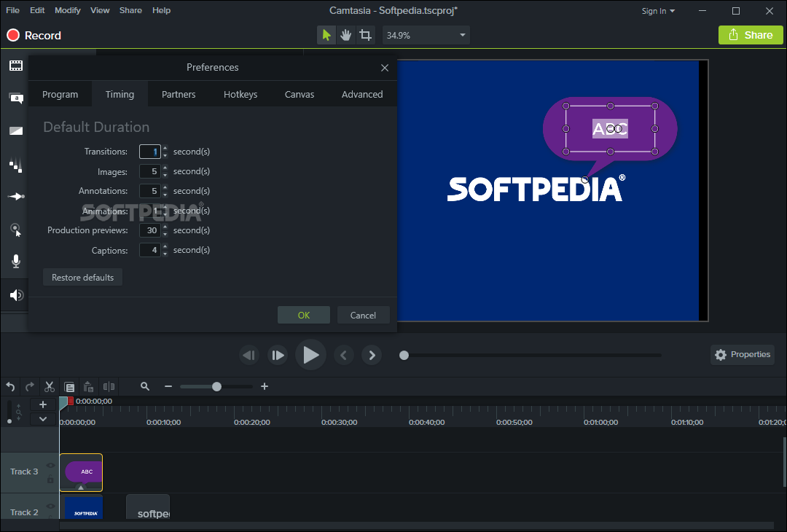Copy the selected media on the timeline
The height and width of the screenshot is (532, 787).
[x=69, y=386]
